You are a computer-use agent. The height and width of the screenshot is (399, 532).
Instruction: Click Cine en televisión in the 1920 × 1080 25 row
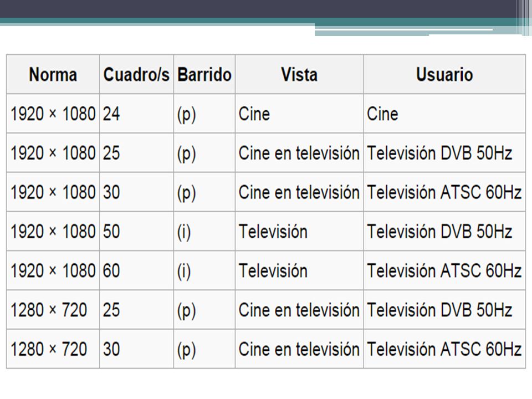(299, 153)
